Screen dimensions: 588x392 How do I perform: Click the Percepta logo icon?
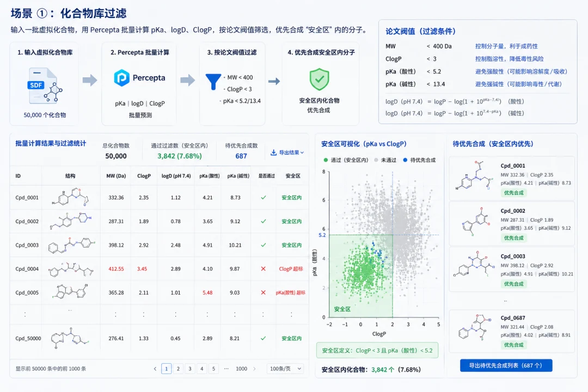pos(121,78)
